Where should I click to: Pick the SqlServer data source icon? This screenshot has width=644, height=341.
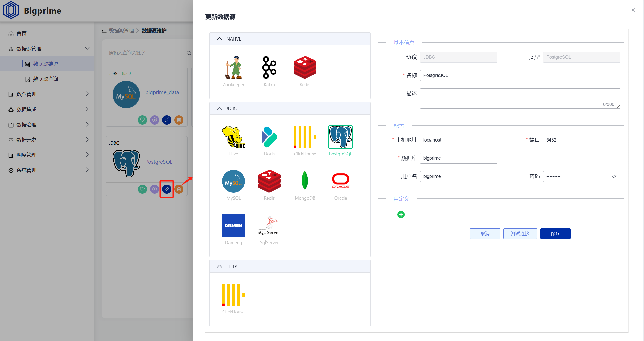[x=269, y=226]
